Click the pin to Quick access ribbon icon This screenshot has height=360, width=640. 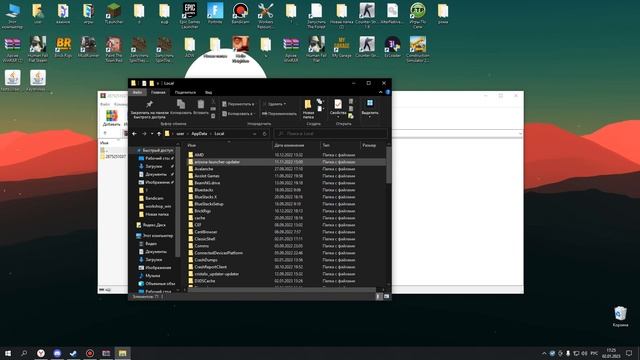coord(149,104)
